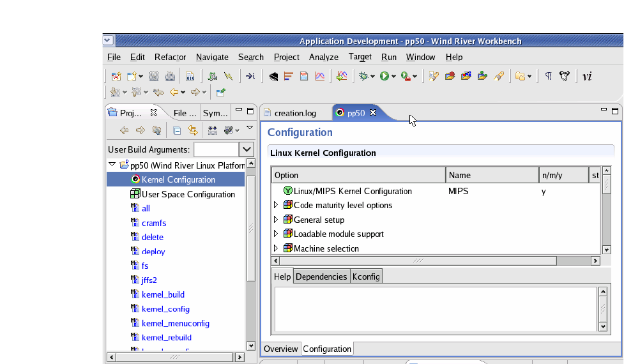Viewport: 624px width, 364px height.
Task: Click the Save disk icon in toolbar
Action: point(154,76)
